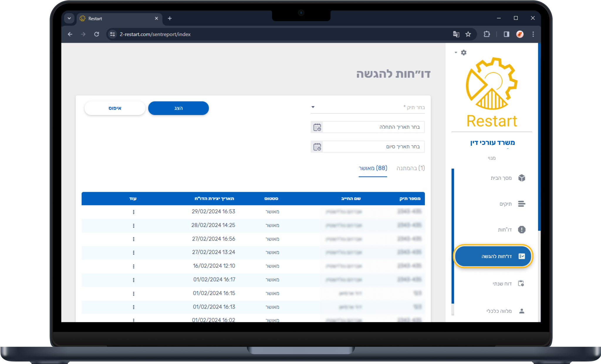Click date cell 29/02/2024 16:53
Viewport: 601px width, 364px height.
pos(213,211)
